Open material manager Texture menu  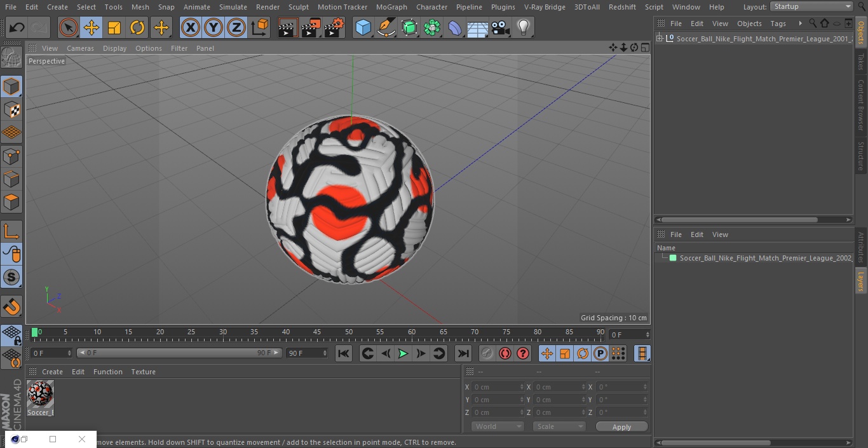[144, 372]
